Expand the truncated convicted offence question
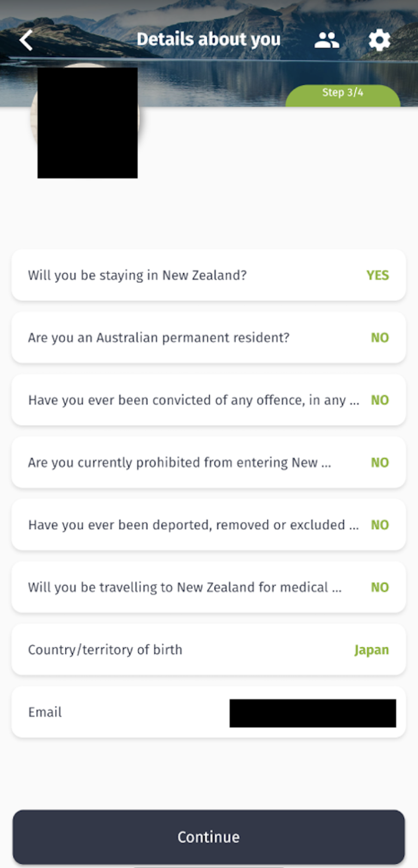418x868 pixels. coord(193,400)
